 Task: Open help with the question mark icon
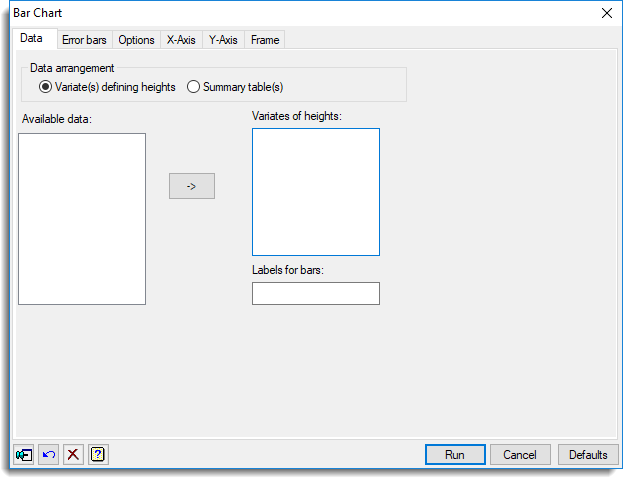(98, 454)
